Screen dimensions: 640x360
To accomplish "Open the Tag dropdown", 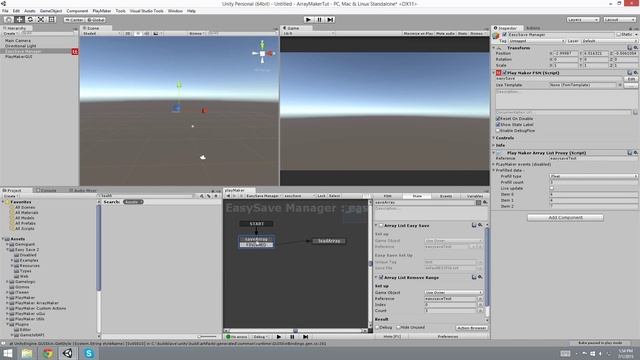I will coord(537,41).
